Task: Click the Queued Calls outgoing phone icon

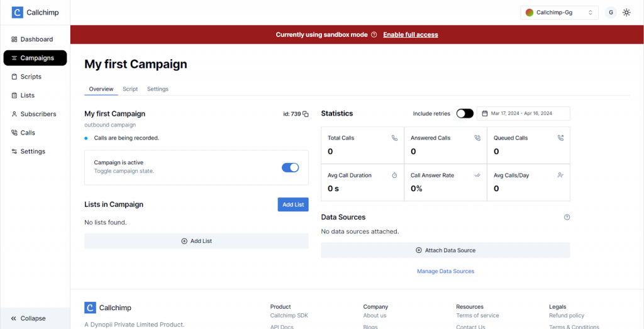Action: coord(560,138)
